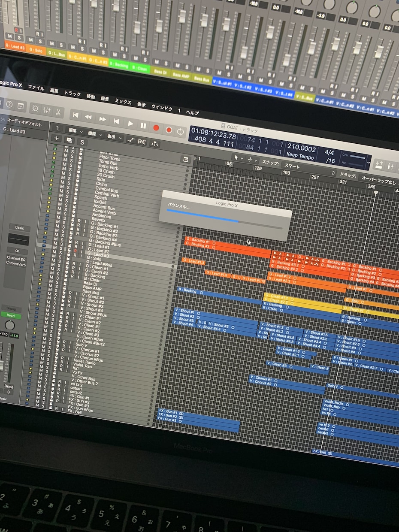The width and height of the screenshot is (399, 532).
Task: Open the Editors scissors icon
Action: click(58, 112)
